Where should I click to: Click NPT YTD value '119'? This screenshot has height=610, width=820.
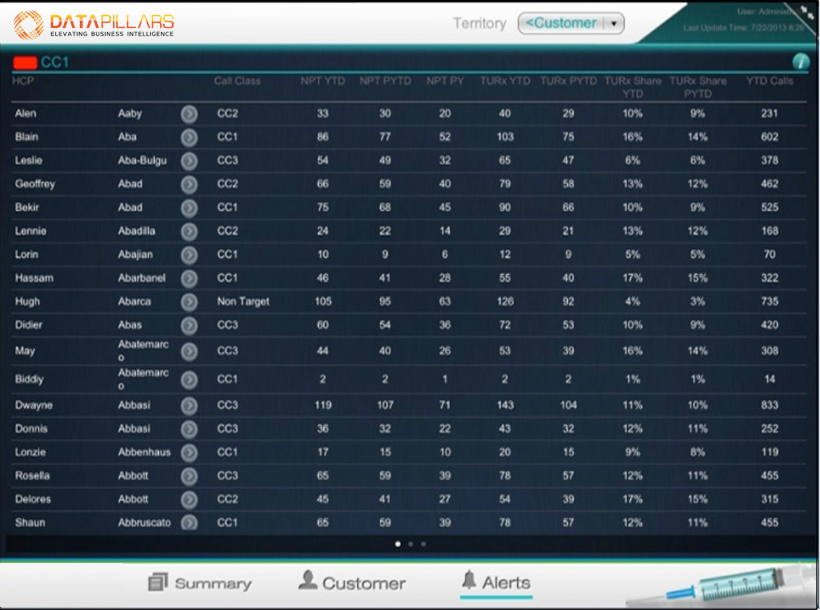click(x=323, y=405)
